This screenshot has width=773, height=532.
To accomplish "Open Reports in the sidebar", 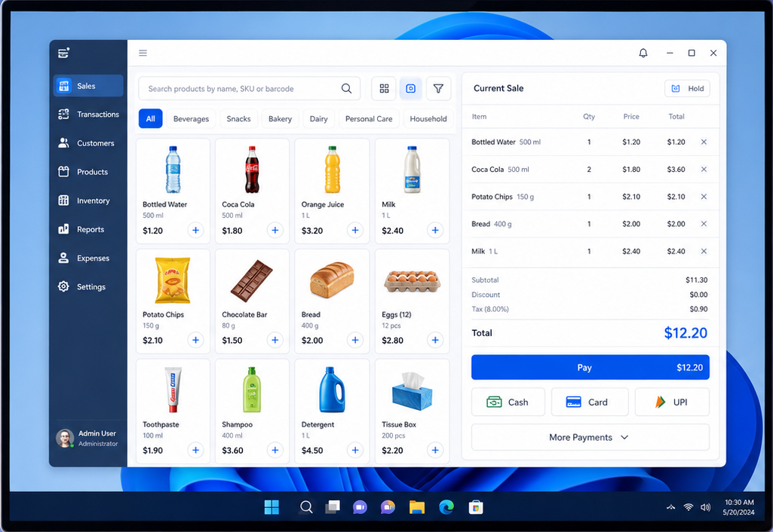I will click(x=88, y=229).
